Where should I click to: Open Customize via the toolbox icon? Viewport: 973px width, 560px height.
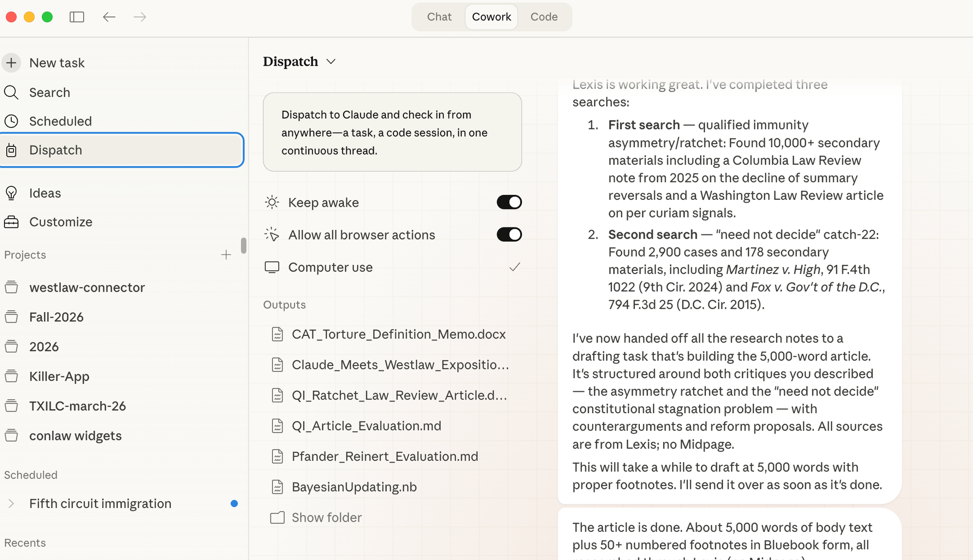(11, 222)
